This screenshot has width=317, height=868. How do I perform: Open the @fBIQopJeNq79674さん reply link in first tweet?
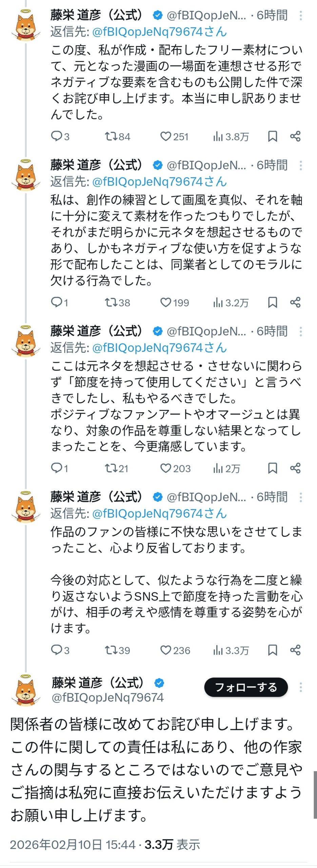159,32
